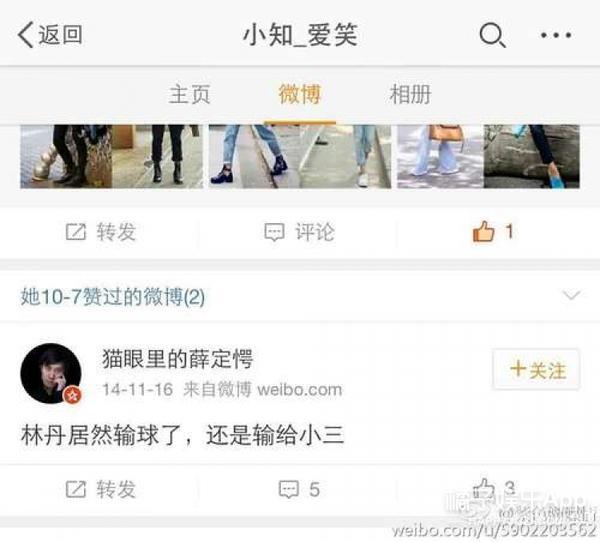Toggle thumbs-up like showing 1
This screenshot has width=600, height=542.
coord(493,231)
